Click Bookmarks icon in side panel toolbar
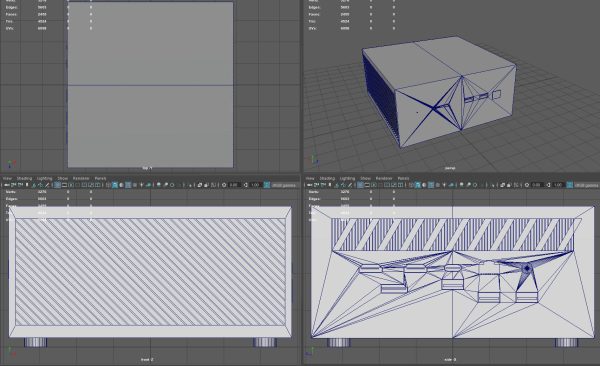This screenshot has width=600, height=366. coord(330,185)
